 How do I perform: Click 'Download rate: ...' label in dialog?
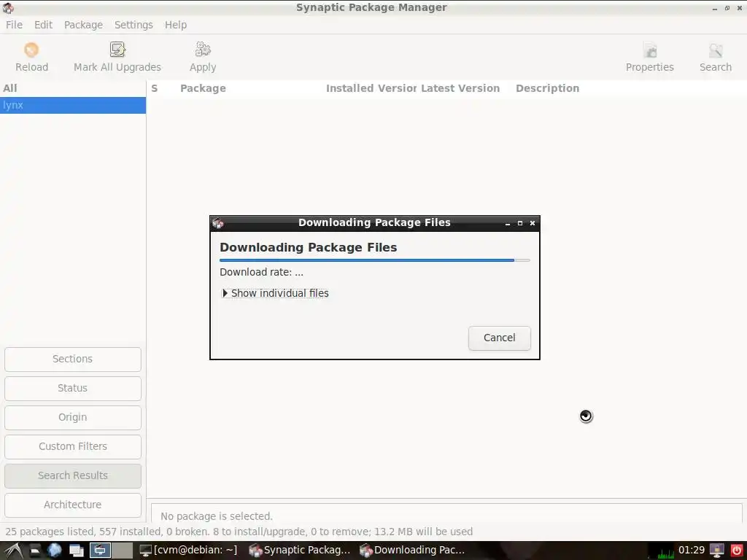click(261, 273)
